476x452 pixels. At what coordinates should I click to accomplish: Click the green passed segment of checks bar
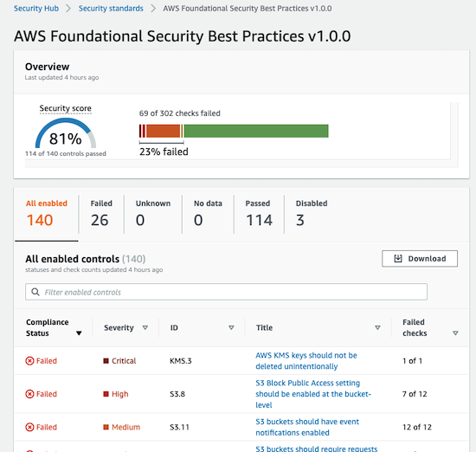click(256, 131)
